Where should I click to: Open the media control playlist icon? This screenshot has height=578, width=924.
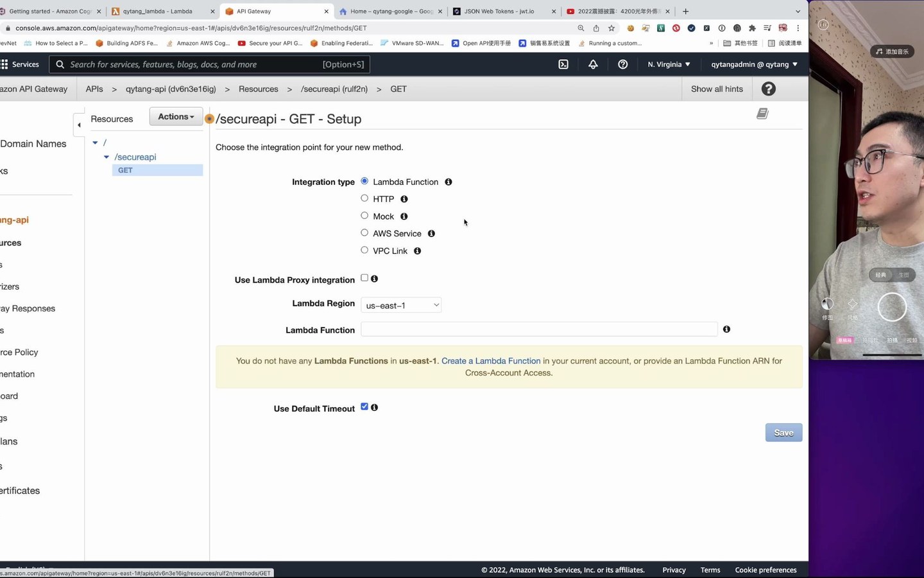(x=767, y=28)
